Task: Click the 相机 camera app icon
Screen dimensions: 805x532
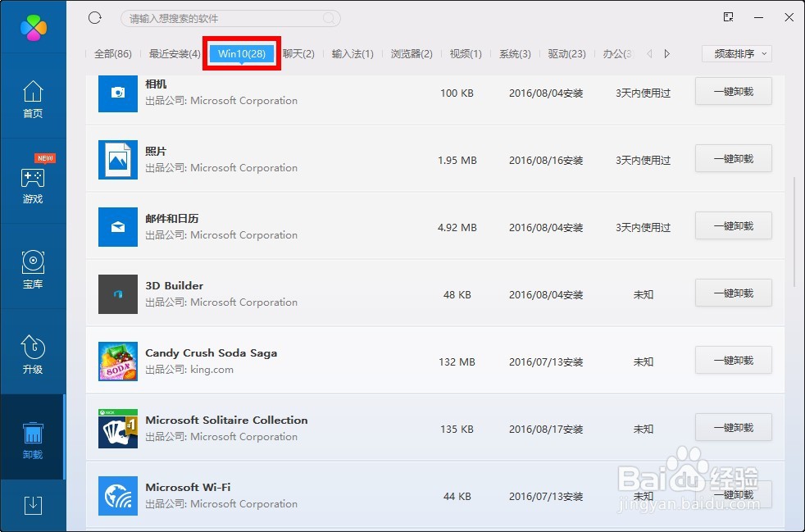Action: 118,93
